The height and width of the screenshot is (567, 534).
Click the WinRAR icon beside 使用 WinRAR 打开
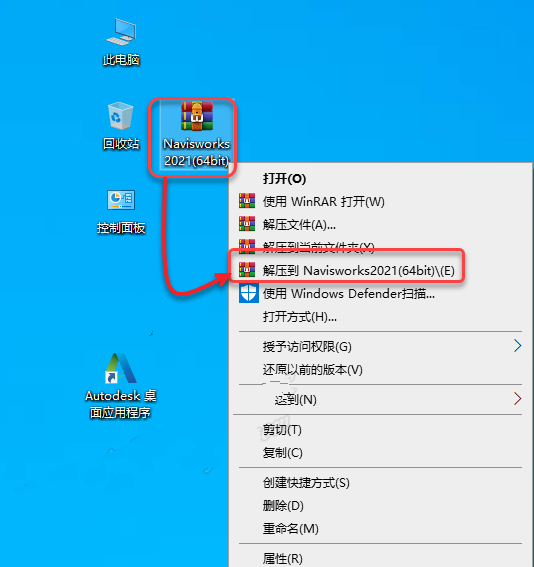tap(247, 201)
